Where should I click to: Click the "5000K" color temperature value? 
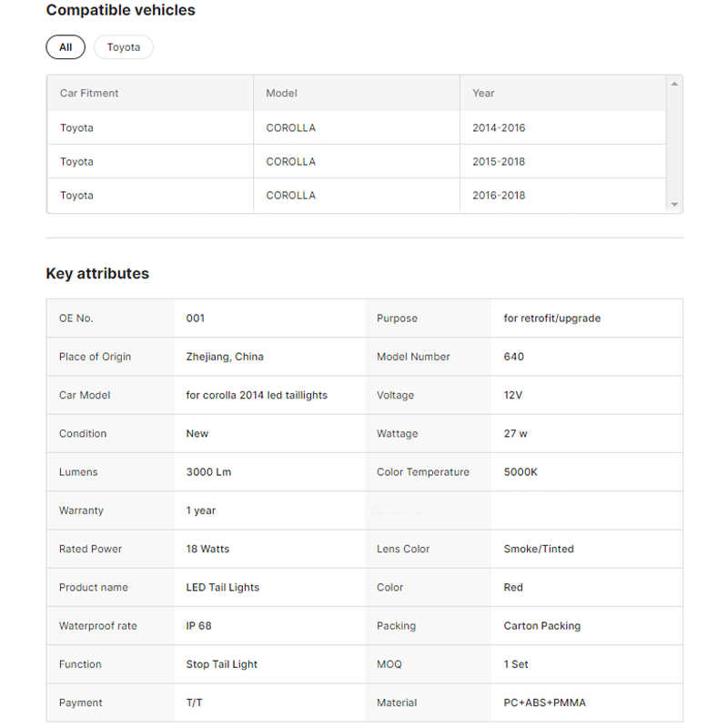click(x=521, y=472)
